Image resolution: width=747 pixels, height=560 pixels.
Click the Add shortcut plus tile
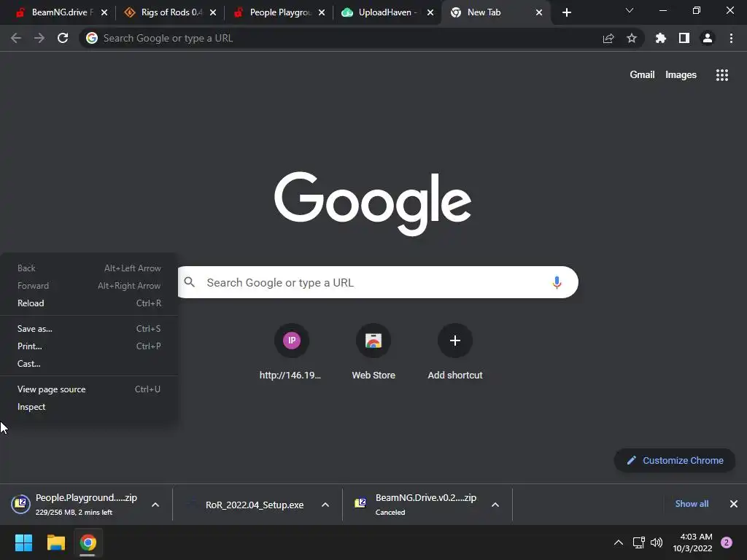[455, 352]
